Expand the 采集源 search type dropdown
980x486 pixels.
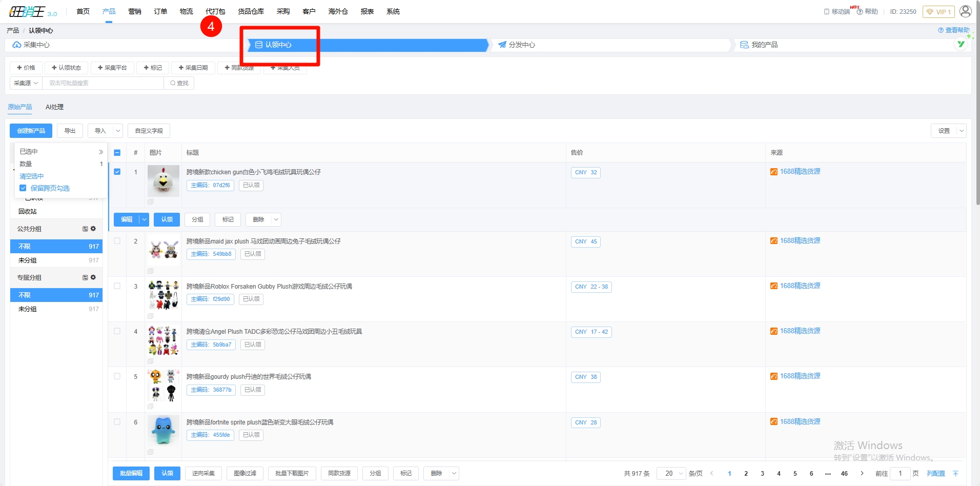point(26,83)
